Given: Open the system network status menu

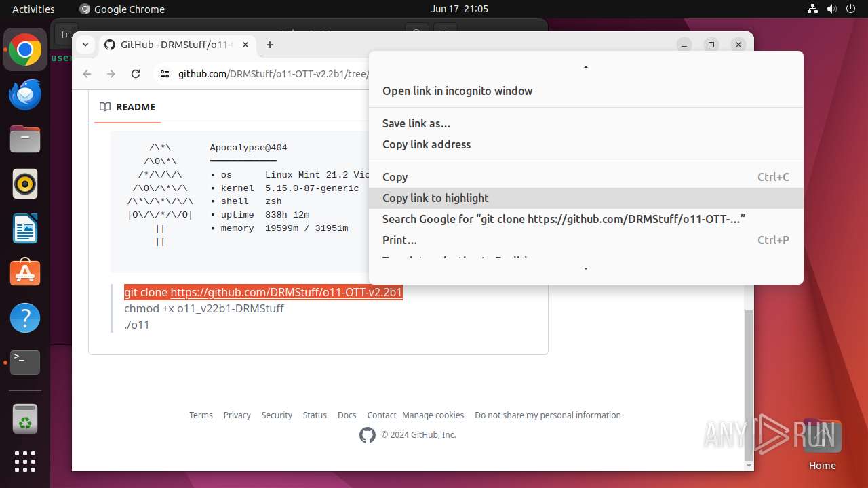Looking at the screenshot, I should pyautogui.click(x=813, y=9).
